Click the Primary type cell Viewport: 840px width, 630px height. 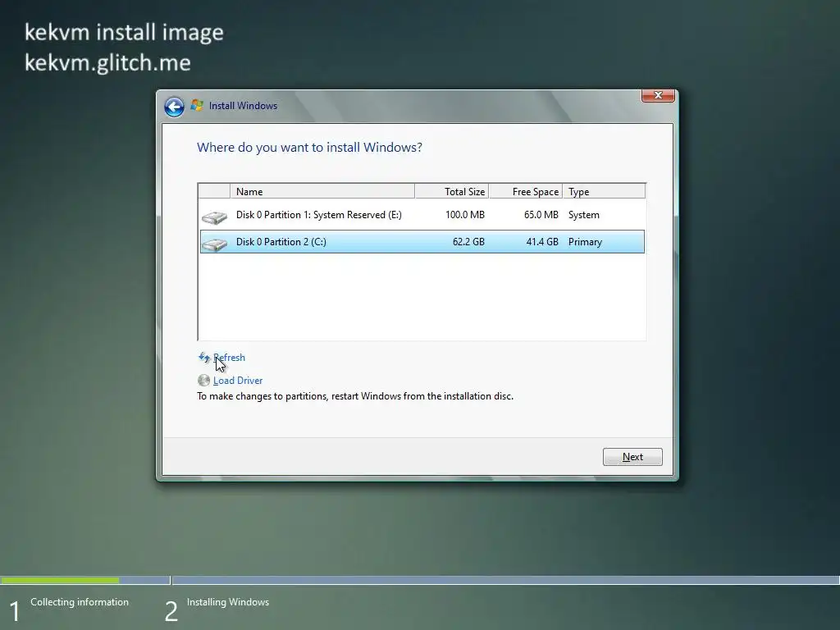coord(585,242)
